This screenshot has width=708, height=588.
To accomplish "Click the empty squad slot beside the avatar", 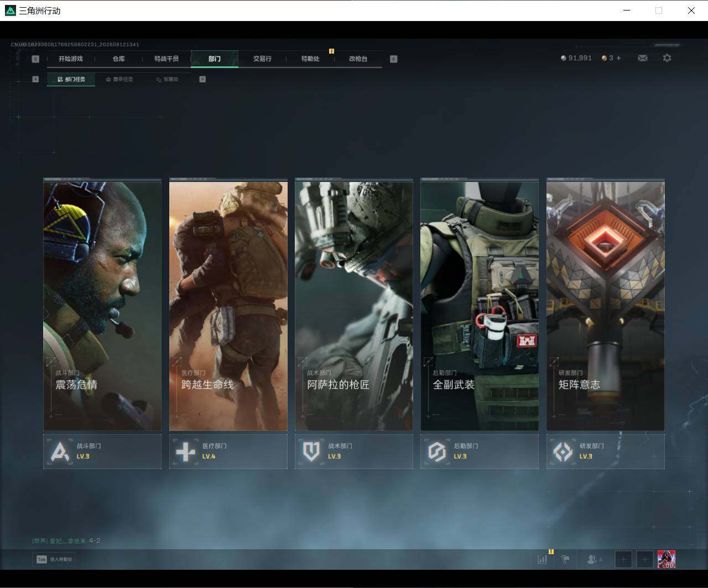I will [644, 559].
